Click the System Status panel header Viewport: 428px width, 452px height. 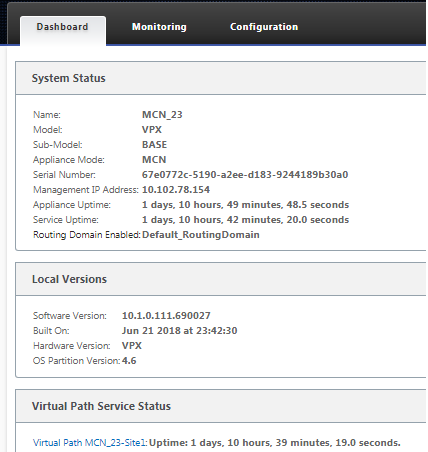[x=221, y=78]
